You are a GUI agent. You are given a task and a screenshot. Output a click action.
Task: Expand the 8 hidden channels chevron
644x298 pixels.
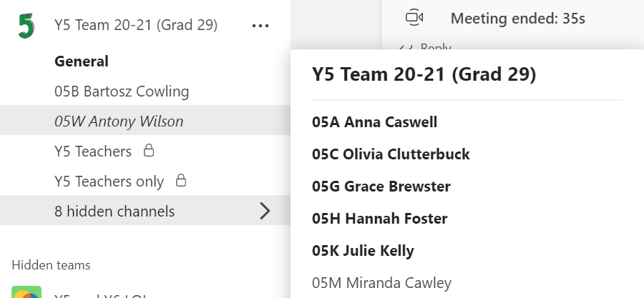265,211
